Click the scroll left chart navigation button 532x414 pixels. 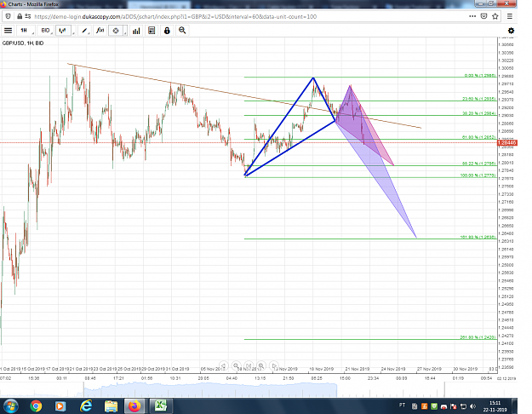[223, 365]
